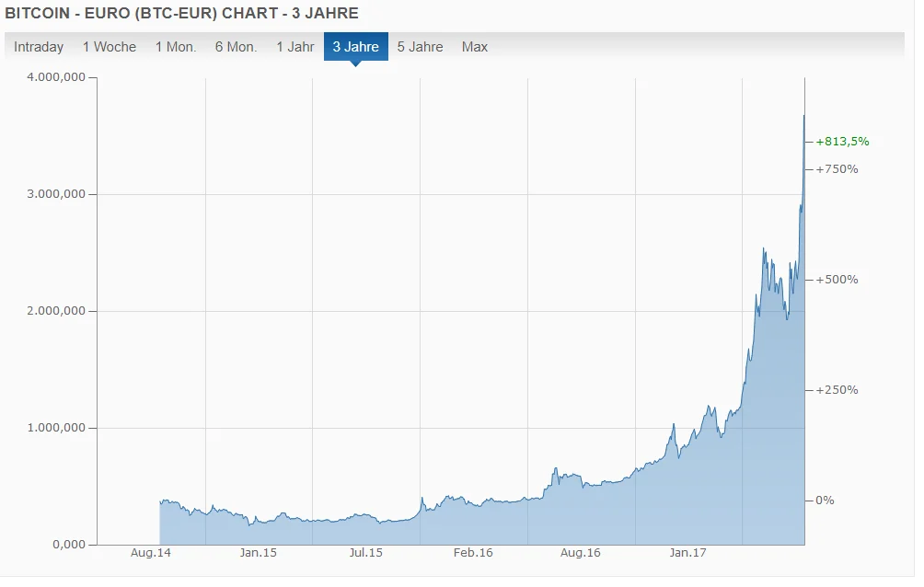Open the Max time range tab
924x587 pixels.
(474, 47)
